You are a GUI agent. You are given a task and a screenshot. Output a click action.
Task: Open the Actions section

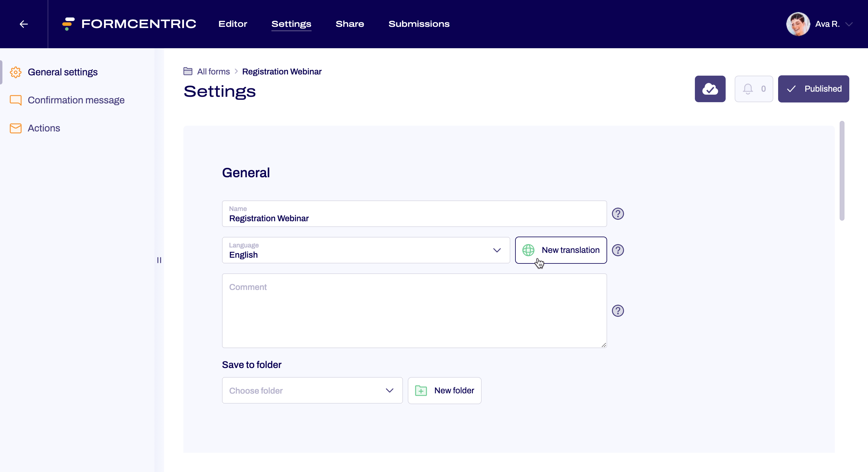tap(44, 128)
